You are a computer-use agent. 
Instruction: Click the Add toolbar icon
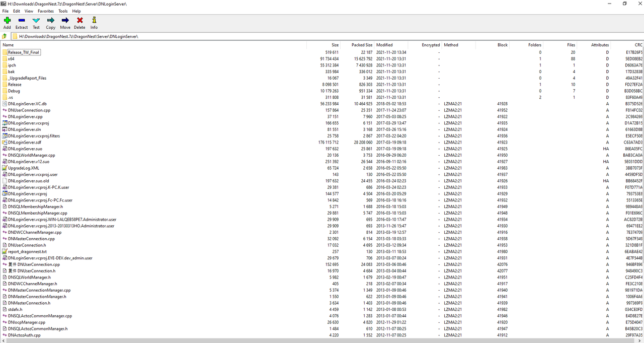[x=7, y=20]
